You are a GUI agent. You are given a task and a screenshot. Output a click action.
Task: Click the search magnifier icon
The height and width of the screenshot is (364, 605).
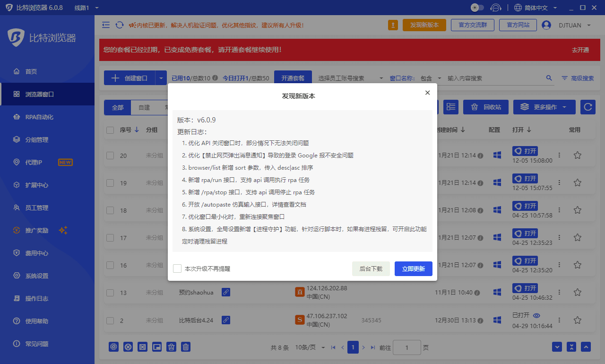[549, 78]
